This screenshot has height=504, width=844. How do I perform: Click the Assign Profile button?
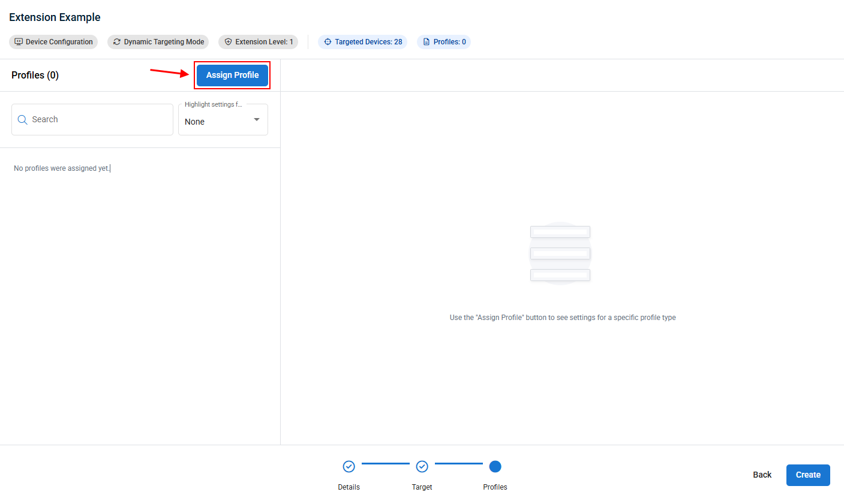(x=232, y=75)
